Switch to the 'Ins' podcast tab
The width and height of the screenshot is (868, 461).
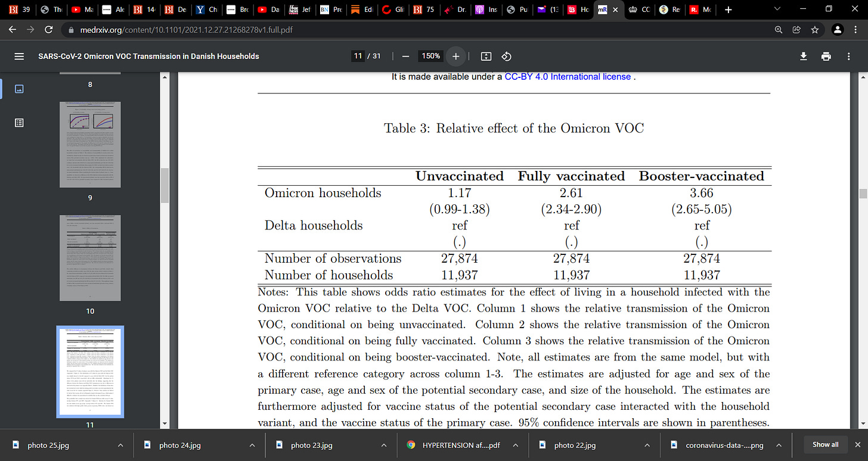click(x=486, y=10)
